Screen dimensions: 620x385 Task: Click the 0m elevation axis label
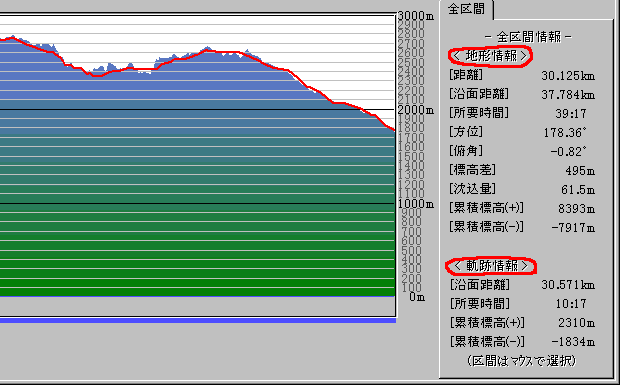coord(417,297)
